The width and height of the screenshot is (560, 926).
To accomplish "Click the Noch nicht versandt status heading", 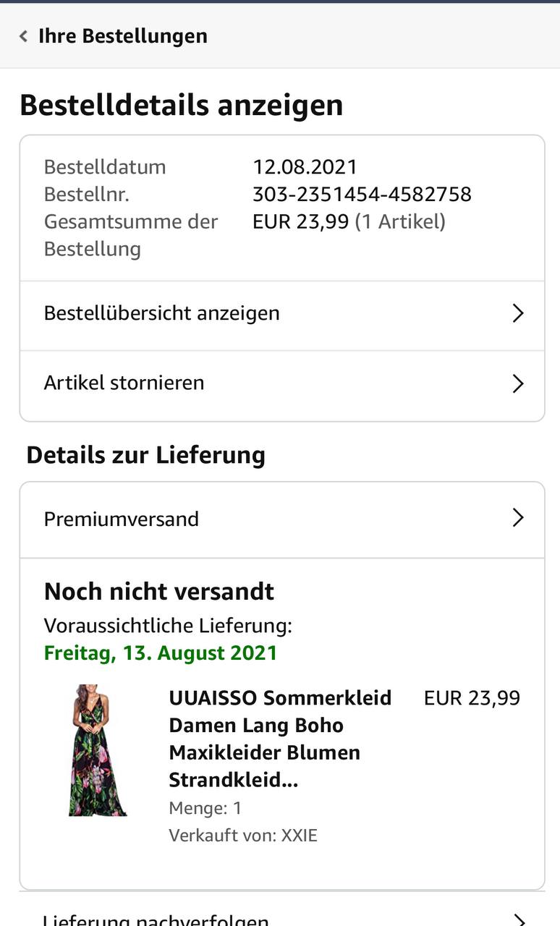I will tap(159, 592).
